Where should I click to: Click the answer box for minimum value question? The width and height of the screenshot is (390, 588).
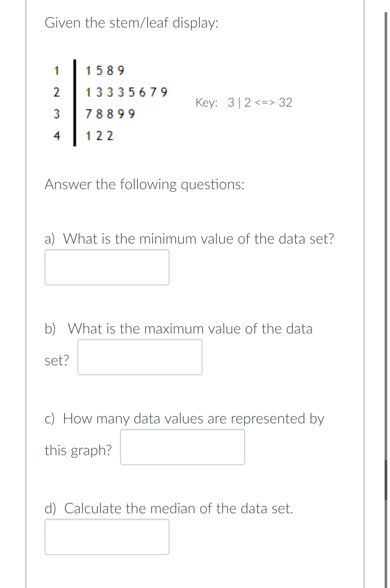(x=106, y=266)
